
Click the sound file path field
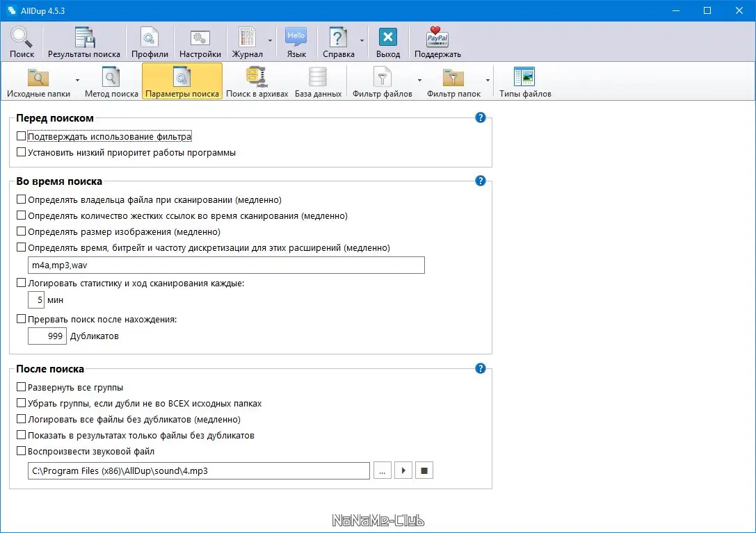coord(199,471)
